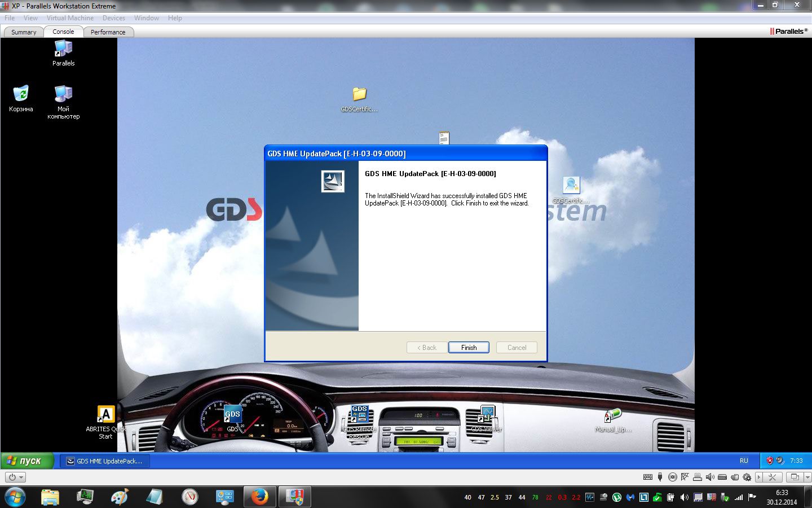The height and width of the screenshot is (508, 812).
Task: Select the notepad file icon above installer
Action: click(x=444, y=138)
